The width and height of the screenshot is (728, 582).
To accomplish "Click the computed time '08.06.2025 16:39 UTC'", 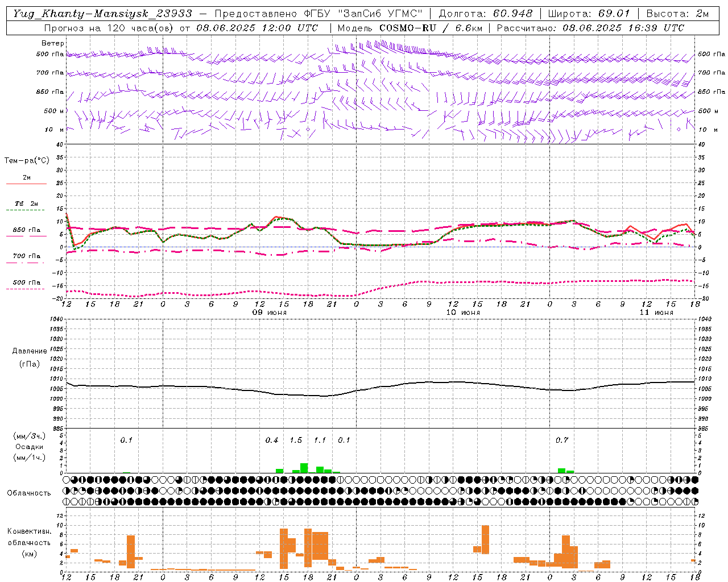I will point(623,28).
